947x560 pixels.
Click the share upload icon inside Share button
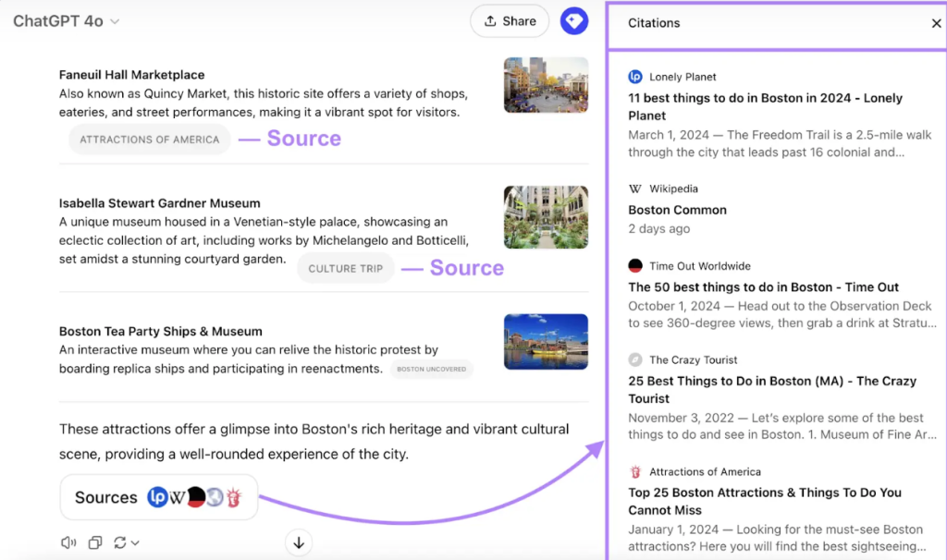pos(490,21)
